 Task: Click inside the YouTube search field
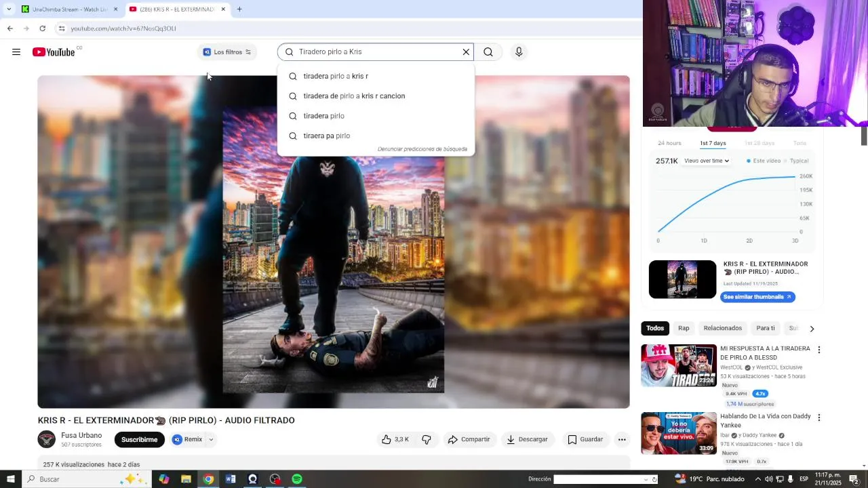(376, 52)
